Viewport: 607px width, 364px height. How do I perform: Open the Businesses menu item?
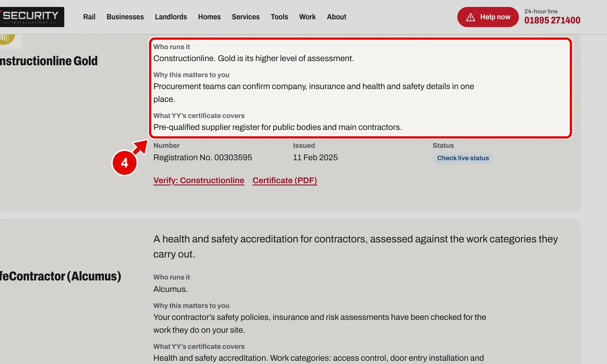click(x=125, y=17)
